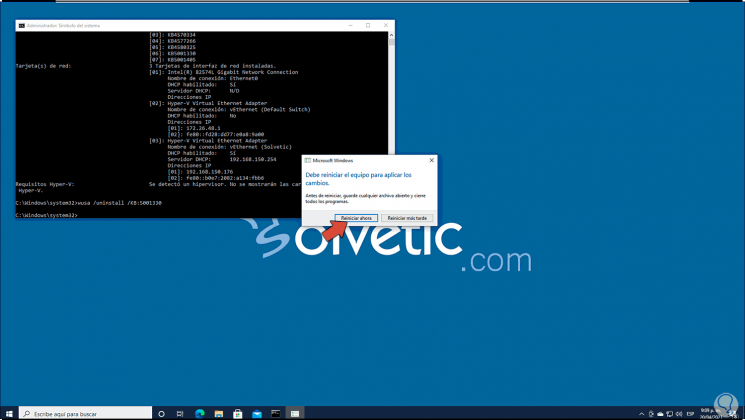Viewport: 745px width, 420px height.
Task: Maximize the Command Prompt window
Action: [368, 25]
